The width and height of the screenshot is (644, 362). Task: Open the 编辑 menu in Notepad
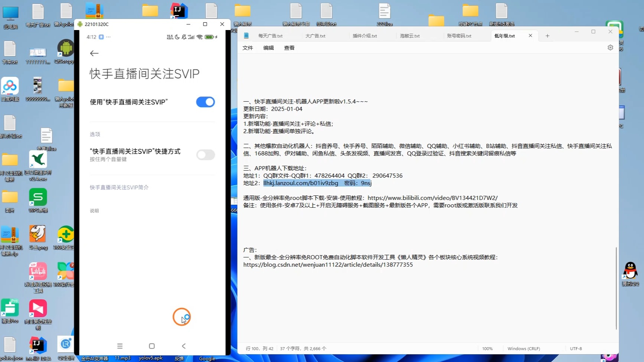pyautogui.click(x=268, y=48)
